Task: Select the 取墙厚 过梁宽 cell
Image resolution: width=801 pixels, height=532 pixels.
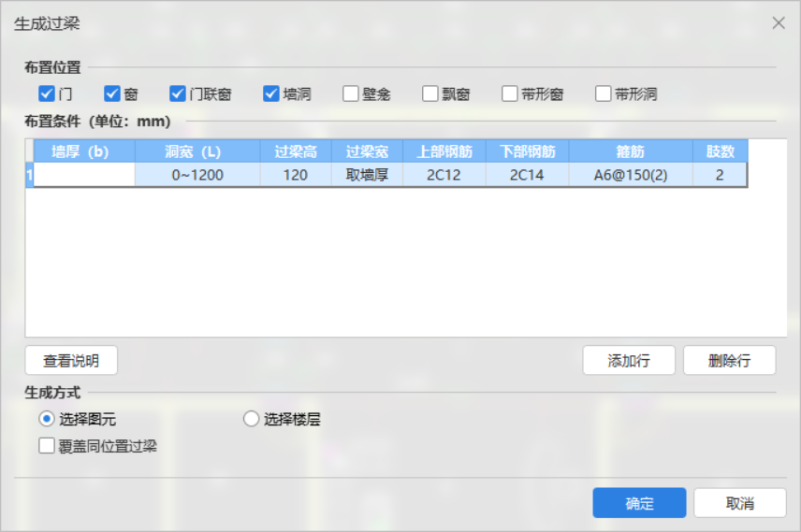Action: [368, 175]
